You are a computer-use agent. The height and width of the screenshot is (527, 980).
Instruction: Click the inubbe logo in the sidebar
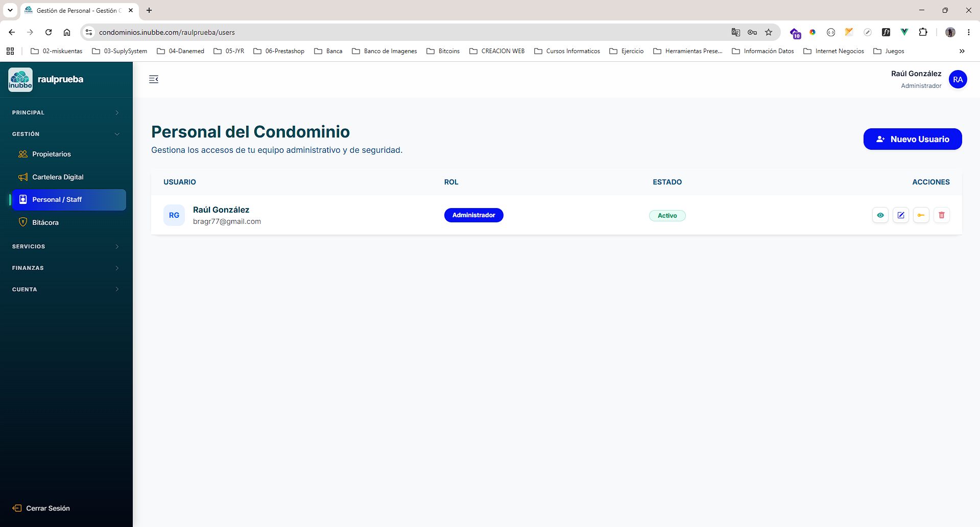[x=20, y=80]
